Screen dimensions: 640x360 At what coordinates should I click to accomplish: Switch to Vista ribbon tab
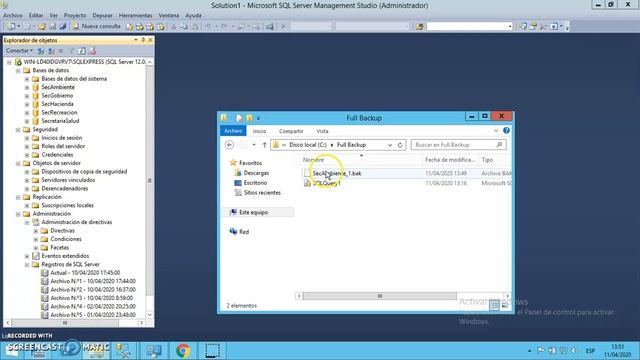(x=322, y=131)
